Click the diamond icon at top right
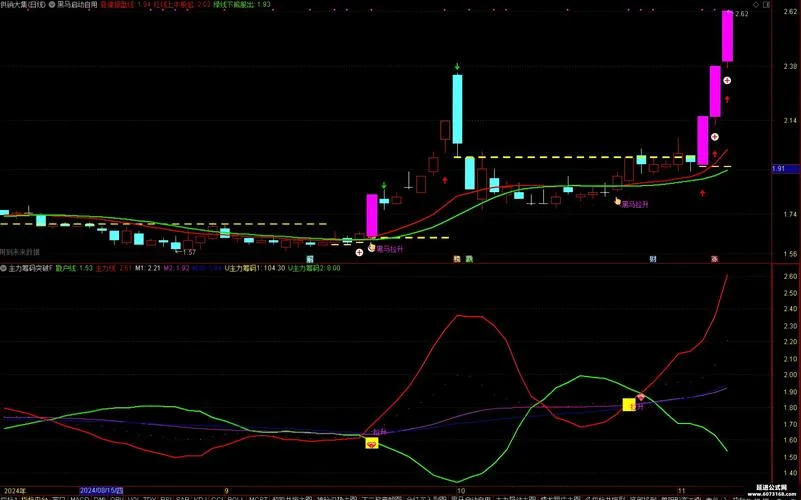 [756, 5]
